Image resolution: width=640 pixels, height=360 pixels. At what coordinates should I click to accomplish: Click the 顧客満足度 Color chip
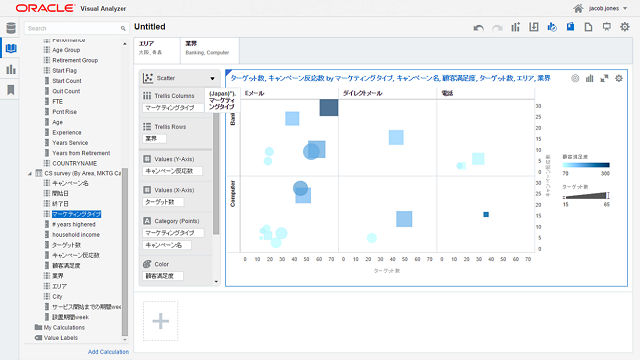click(163, 276)
